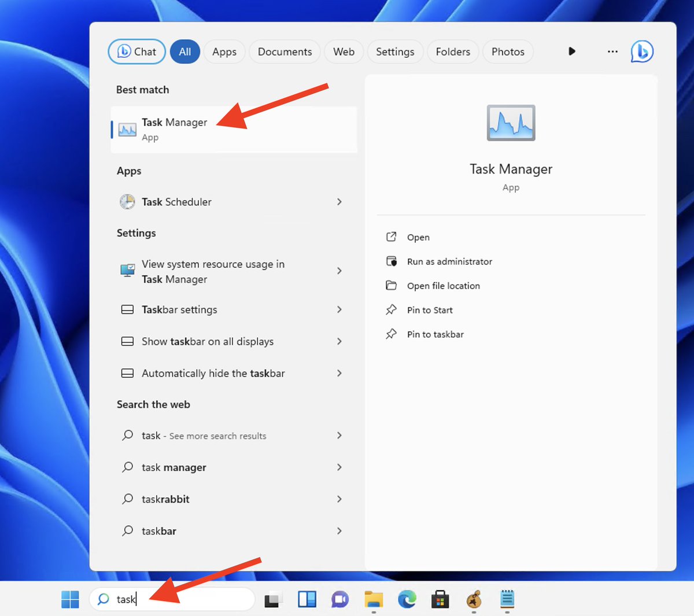
Task: Expand Taskbar settings chevron
Action: (x=339, y=309)
